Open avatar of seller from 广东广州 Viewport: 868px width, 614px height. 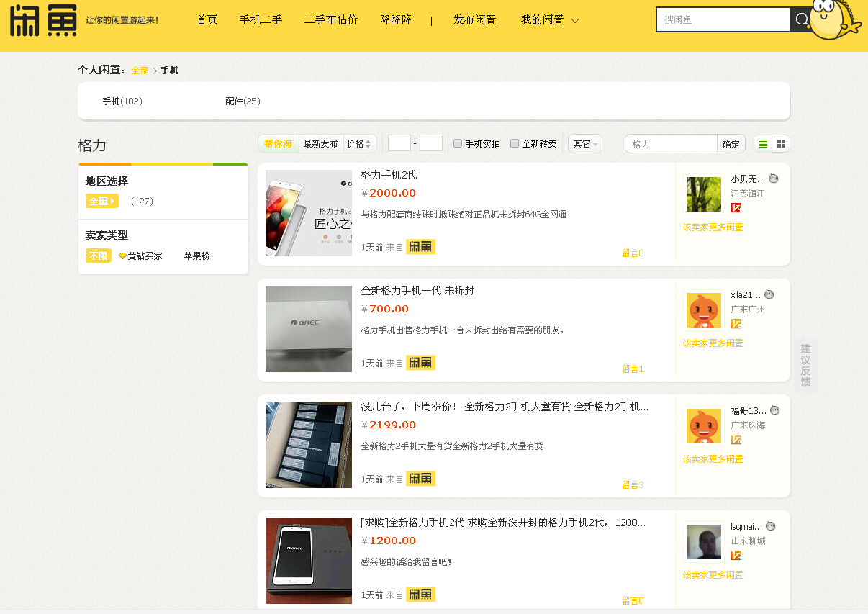(703, 310)
